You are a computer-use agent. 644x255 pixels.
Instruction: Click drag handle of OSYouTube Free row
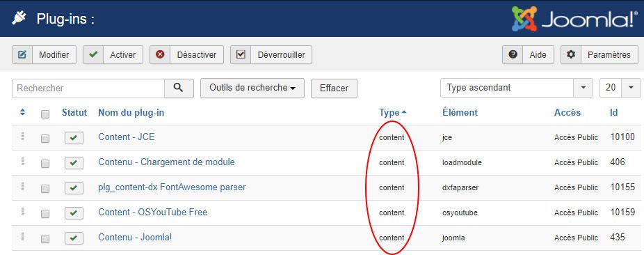[x=22, y=212]
